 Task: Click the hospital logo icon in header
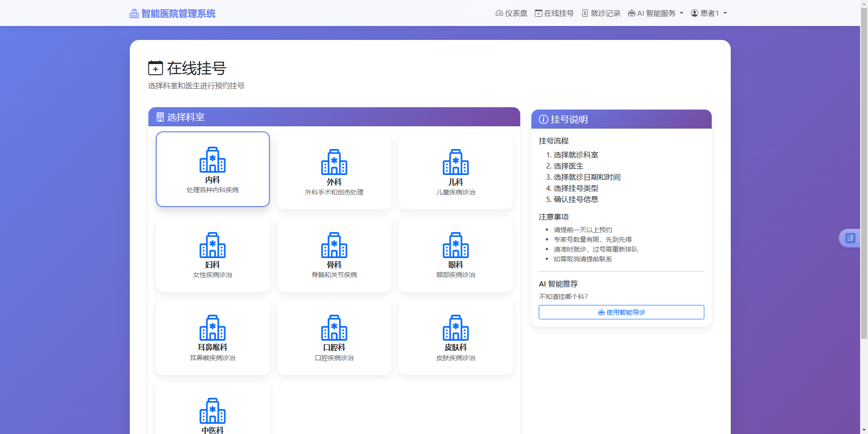click(134, 13)
